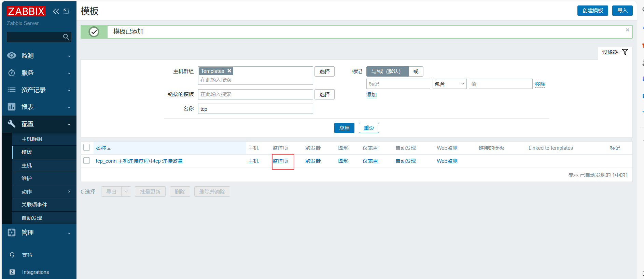644x279 pixels.
Task: Click 选择 button beside 主机群组
Action: (x=324, y=71)
